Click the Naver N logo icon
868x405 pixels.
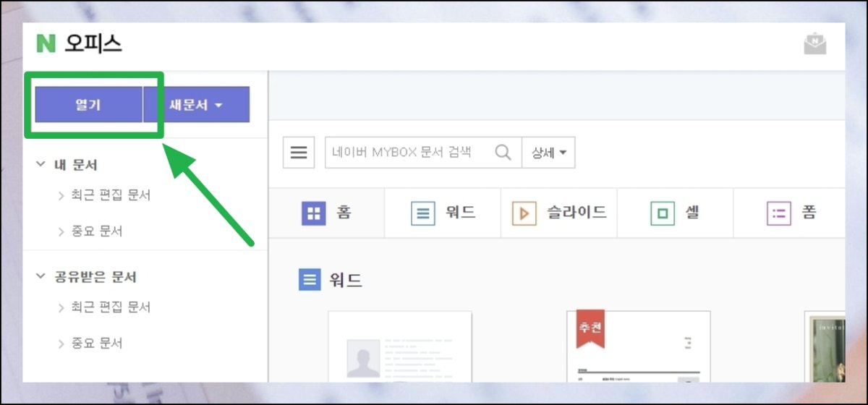click(x=46, y=43)
